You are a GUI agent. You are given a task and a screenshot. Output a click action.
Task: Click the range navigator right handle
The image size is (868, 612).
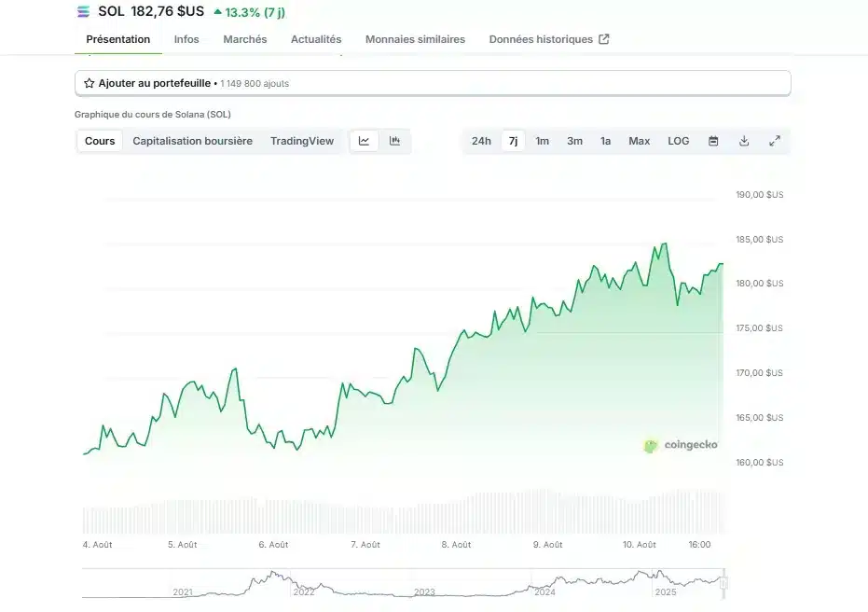point(723,583)
